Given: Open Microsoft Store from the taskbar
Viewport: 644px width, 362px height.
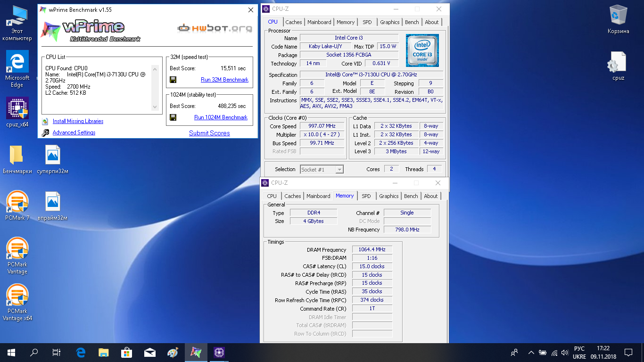Looking at the screenshot, I should pyautogui.click(x=127, y=352).
